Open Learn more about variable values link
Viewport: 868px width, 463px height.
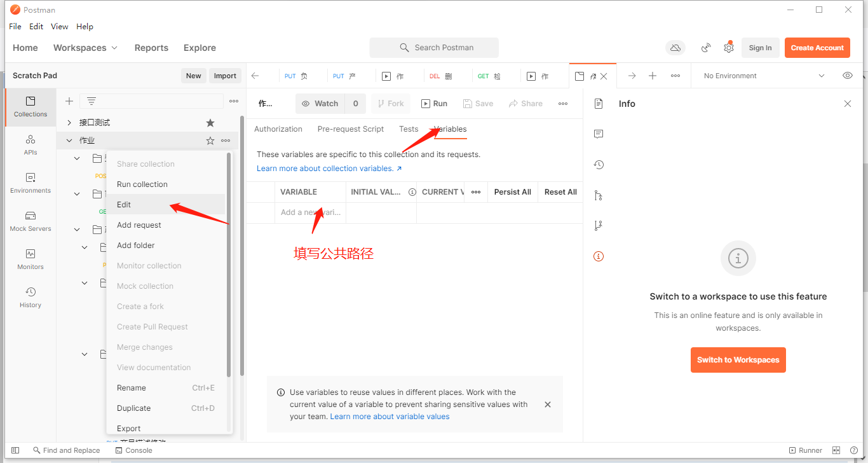(390, 417)
